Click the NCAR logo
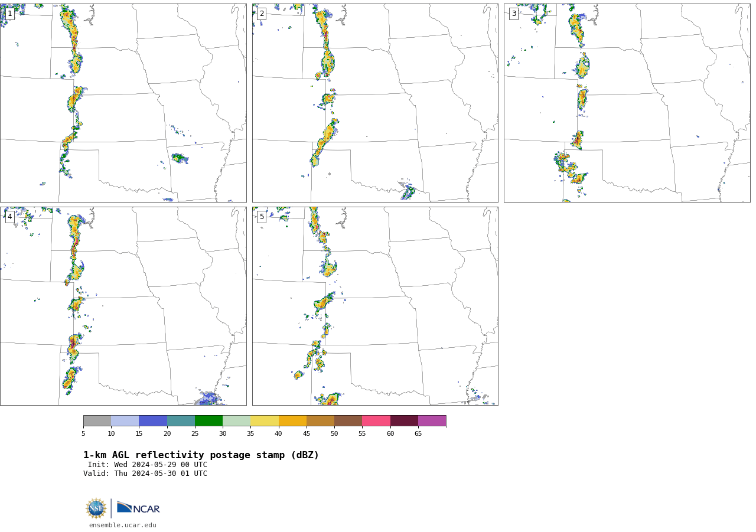756x532 pixels. 138,508
